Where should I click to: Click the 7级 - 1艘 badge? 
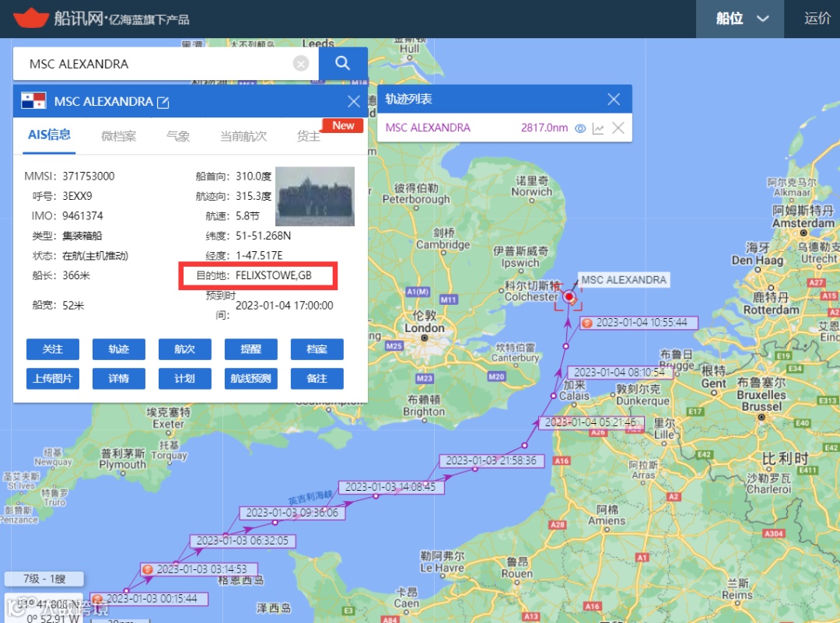click(x=44, y=579)
